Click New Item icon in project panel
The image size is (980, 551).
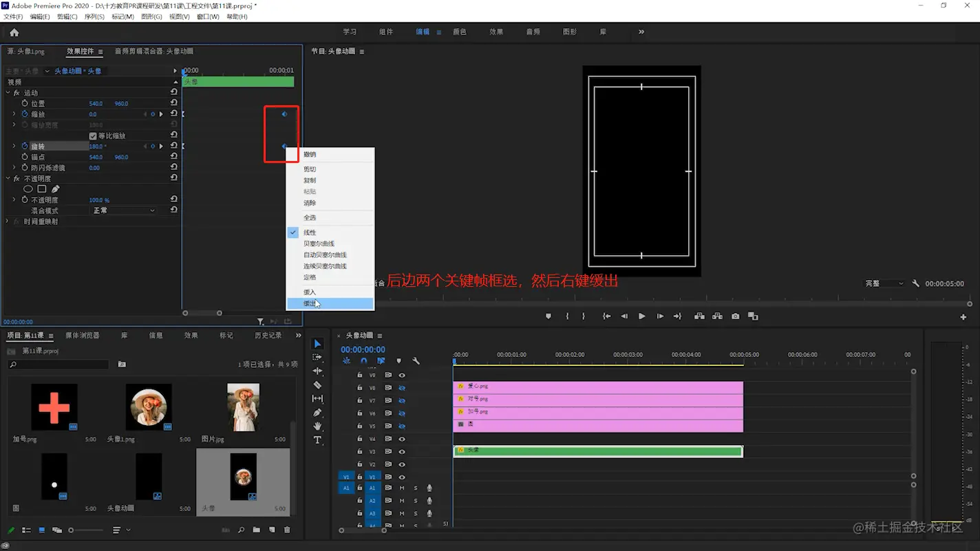coord(272,530)
